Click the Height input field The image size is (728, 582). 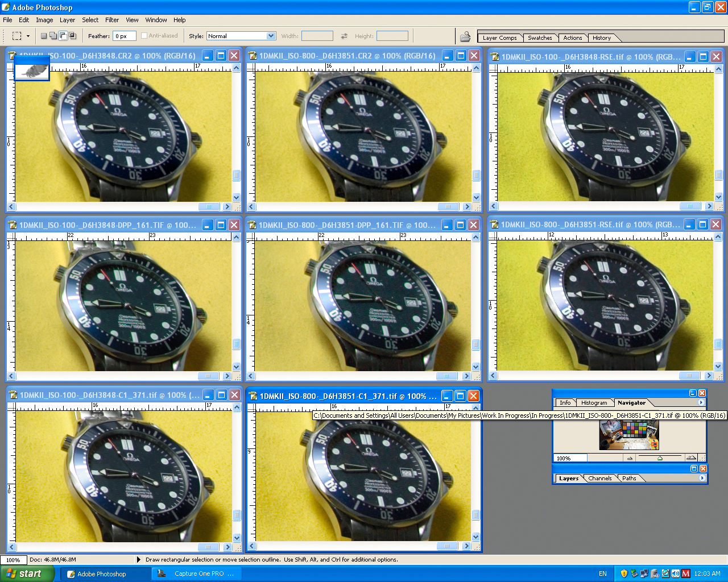pos(392,36)
